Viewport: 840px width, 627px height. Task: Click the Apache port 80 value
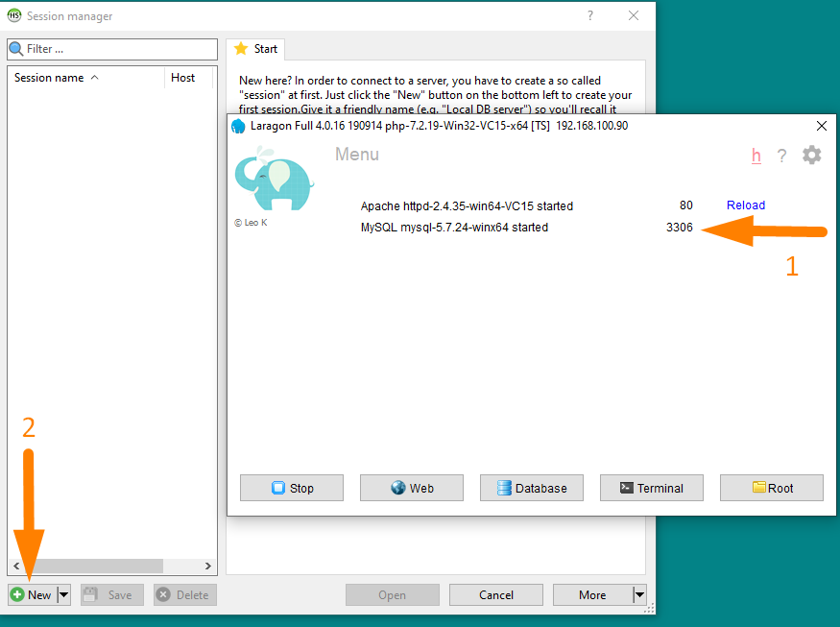[x=685, y=205]
